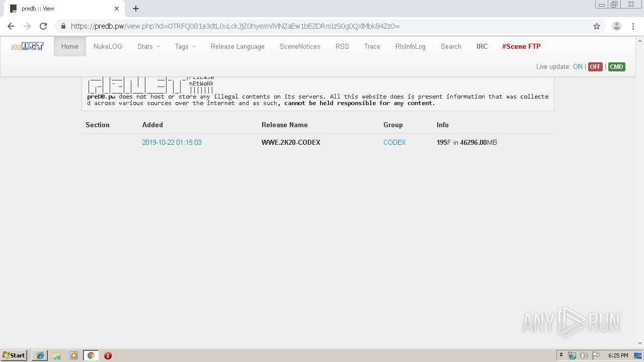Open the Chrome profile avatar

616,26
